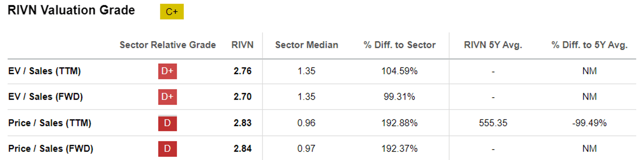Select the 104.59% sector difference value
The height and width of the screenshot is (160, 644).
(x=399, y=71)
